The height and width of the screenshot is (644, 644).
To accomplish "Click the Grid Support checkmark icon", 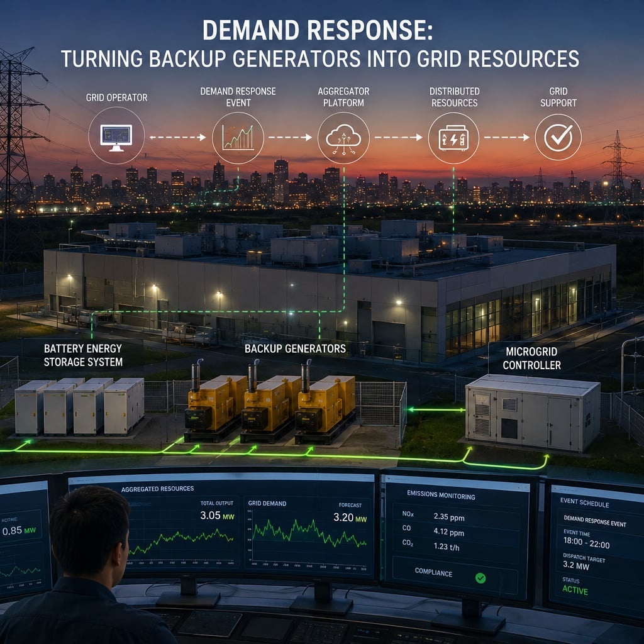I will pos(558,137).
